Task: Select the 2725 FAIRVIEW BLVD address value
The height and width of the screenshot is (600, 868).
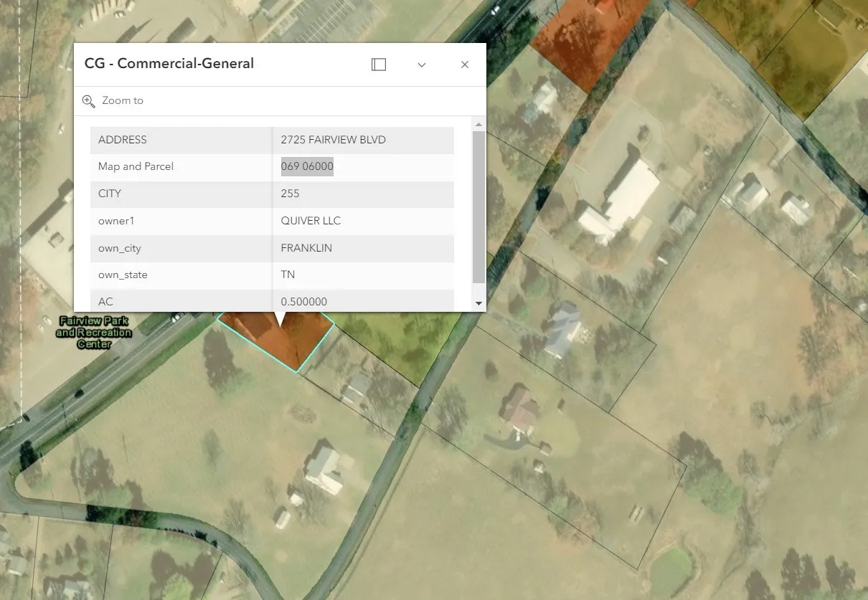Action: pos(333,140)
